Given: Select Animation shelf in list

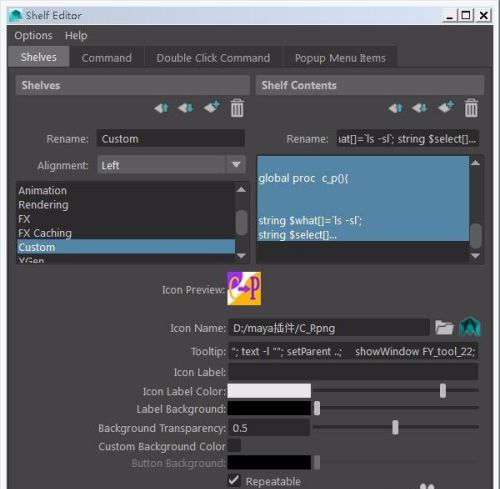Looking at the screenshot, I should click(x=126, y=191).
